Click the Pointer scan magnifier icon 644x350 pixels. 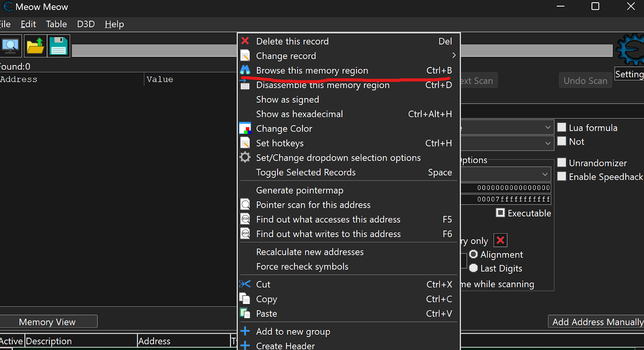coord(245,205)
